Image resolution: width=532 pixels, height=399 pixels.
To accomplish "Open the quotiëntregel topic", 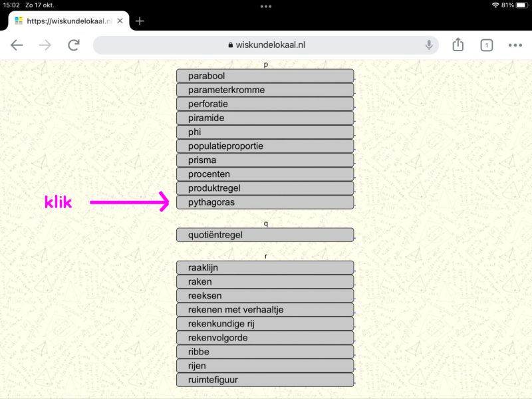I will [x=265, y=235].
